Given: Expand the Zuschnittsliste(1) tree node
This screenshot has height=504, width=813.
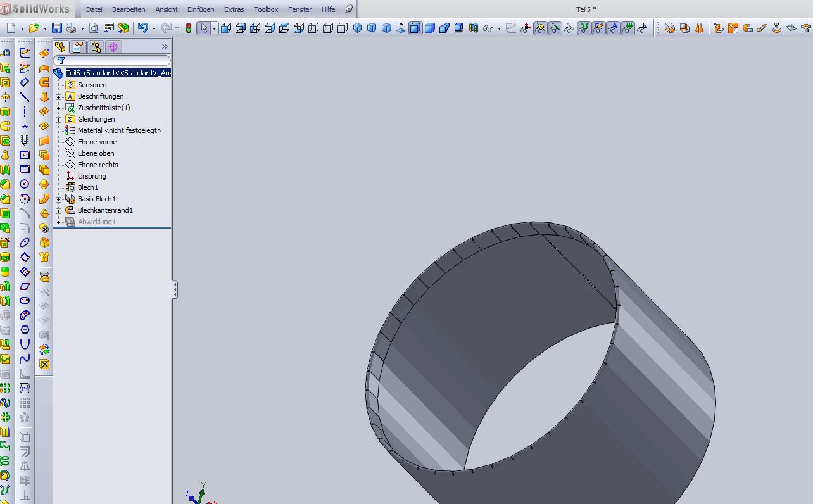Looking at the screenshot, I should point(59,108).
